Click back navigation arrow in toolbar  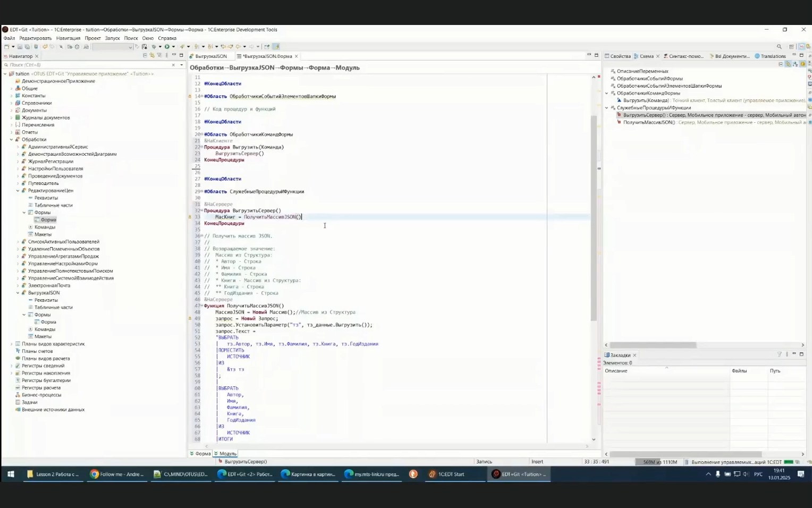[x=238, y=47]
